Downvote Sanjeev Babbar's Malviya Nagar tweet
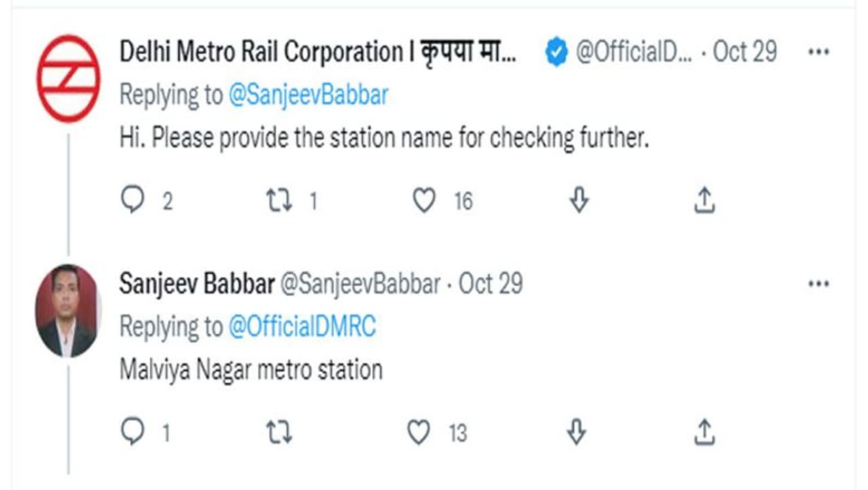This screenshot has height=490, width=868. point(576,432)
